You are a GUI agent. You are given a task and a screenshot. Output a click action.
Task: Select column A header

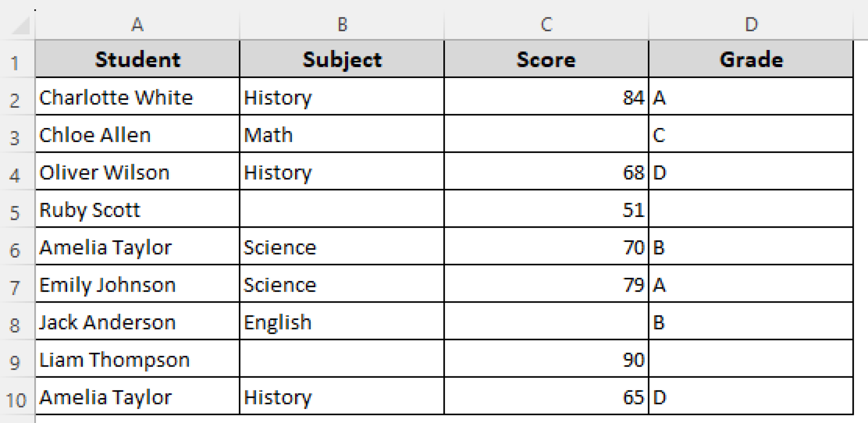coord(137,25)
